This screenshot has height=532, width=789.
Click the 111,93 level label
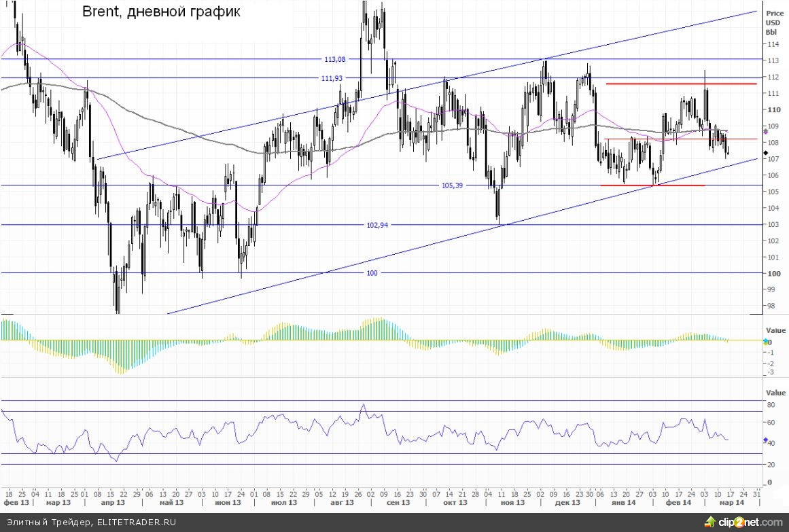[332, 78]
